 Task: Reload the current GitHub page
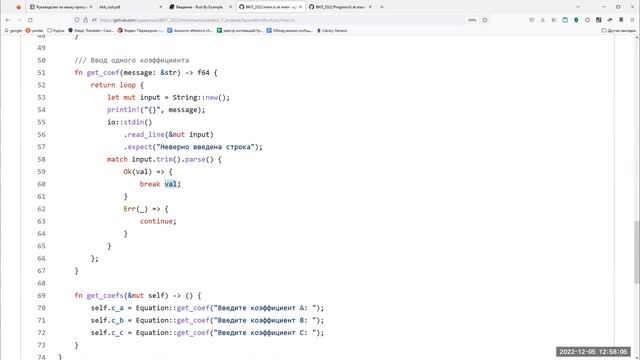click(30, 20)
